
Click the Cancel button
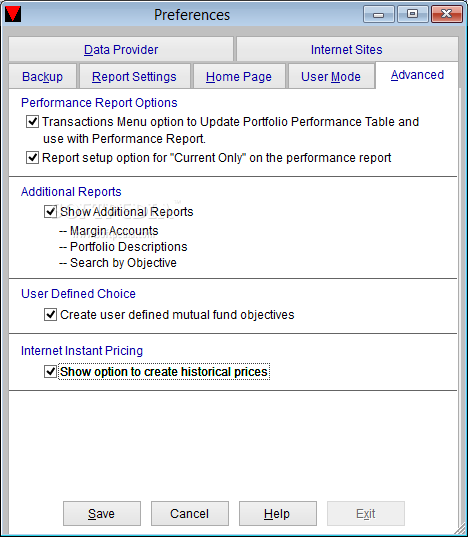[x=190, y=513]
